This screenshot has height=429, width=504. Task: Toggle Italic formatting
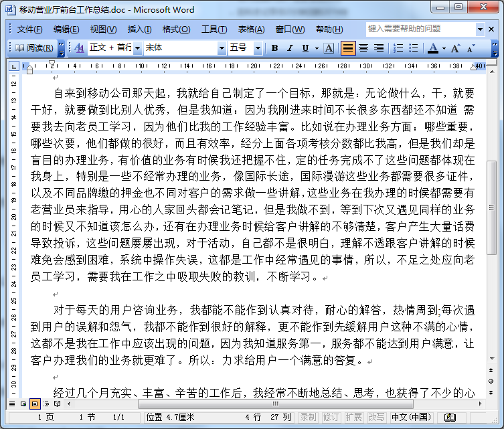coord(290,48)
